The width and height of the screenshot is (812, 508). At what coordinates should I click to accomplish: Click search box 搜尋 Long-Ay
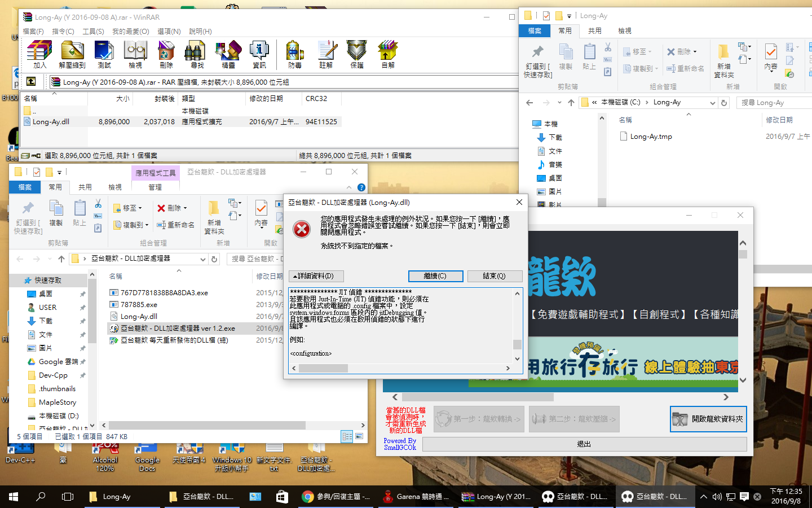point(774,103)
